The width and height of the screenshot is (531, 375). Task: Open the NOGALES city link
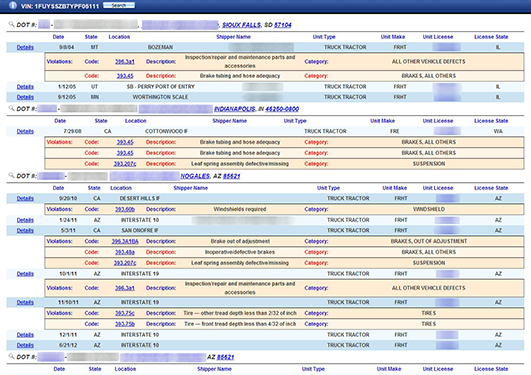[x=195, y=176]
